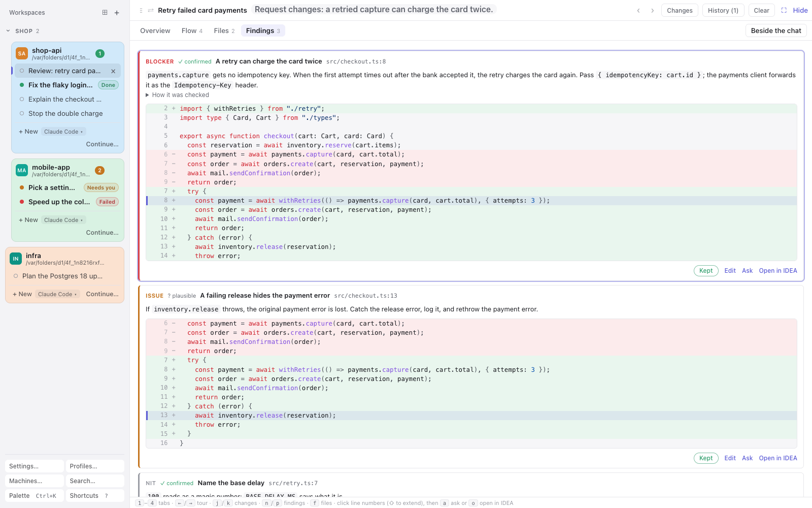Toggle Kept on the BLOCKER finding
The width and height of the screenshot is (812, 508).
coord(706,271)
